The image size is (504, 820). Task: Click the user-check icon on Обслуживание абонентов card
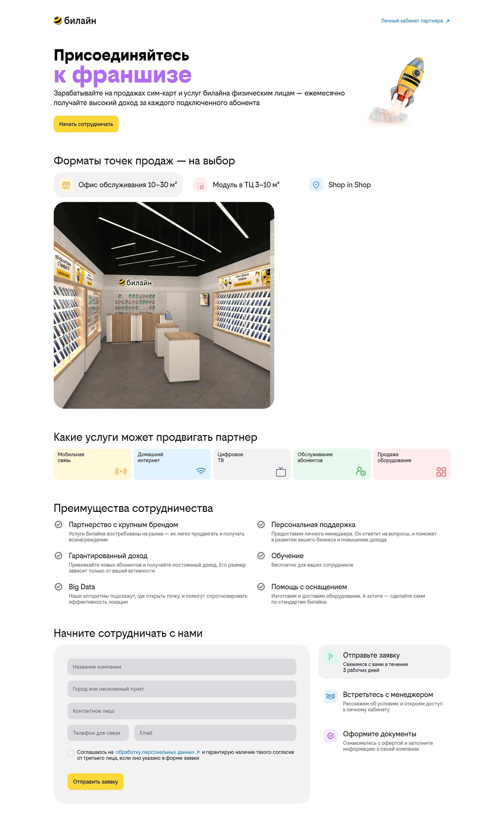pyautogui.click(x=361, y=471)
